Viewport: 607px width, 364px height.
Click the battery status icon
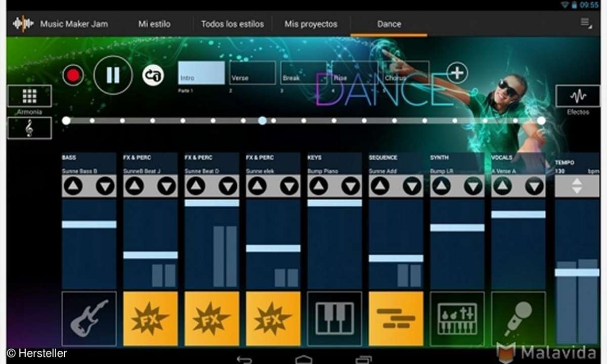coord(574,5)
